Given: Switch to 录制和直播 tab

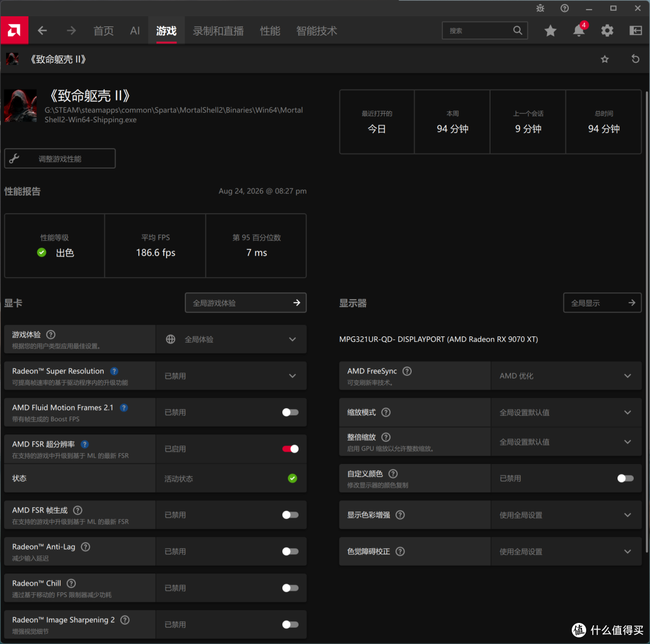Looking at the screenshot, I should click(218, 31).
